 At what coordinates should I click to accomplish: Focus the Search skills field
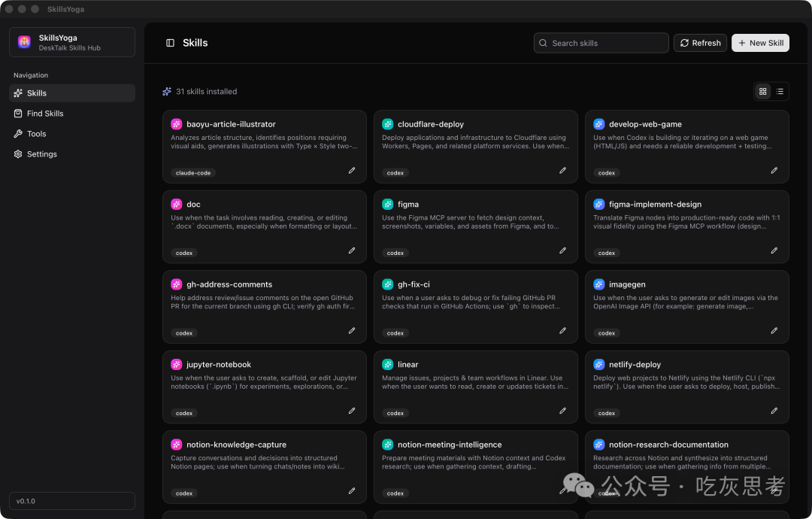601,43
